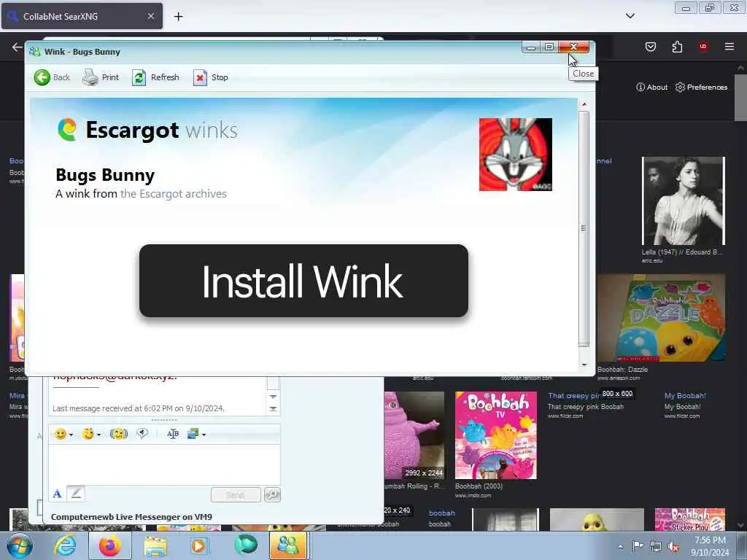Expand the emoticon dropdown arrow in Messenger
The width and height of the screenshot is (747, 560).
(71, 435)
